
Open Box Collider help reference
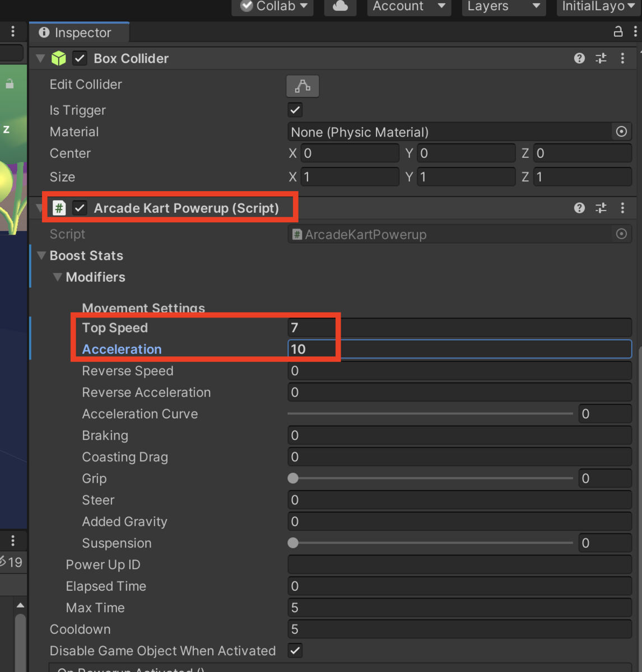(579, 58)
